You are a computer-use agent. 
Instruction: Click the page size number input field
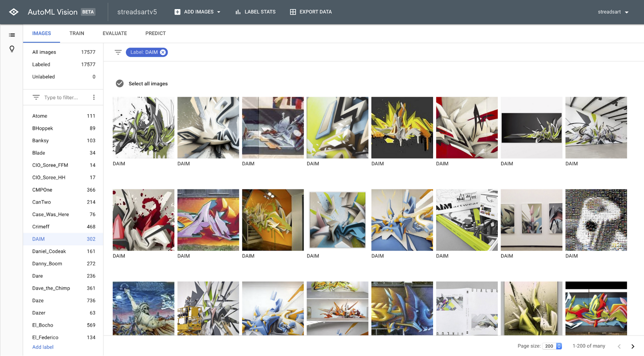549,347
